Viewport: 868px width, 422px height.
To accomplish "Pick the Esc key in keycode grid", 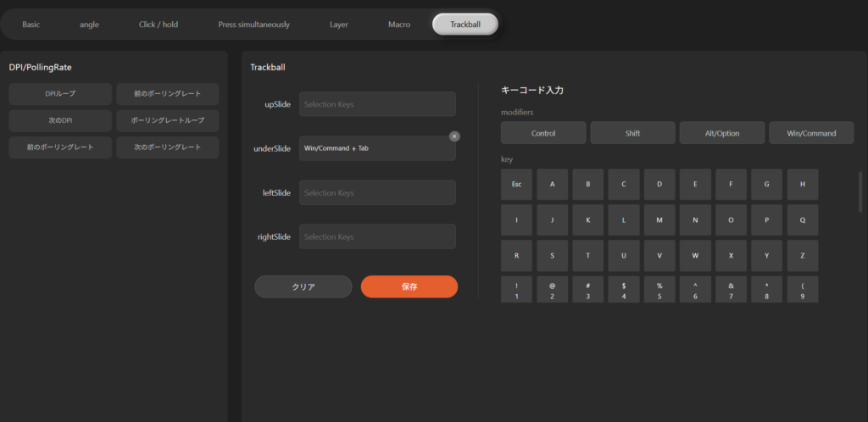I will [x=516, y=184].
